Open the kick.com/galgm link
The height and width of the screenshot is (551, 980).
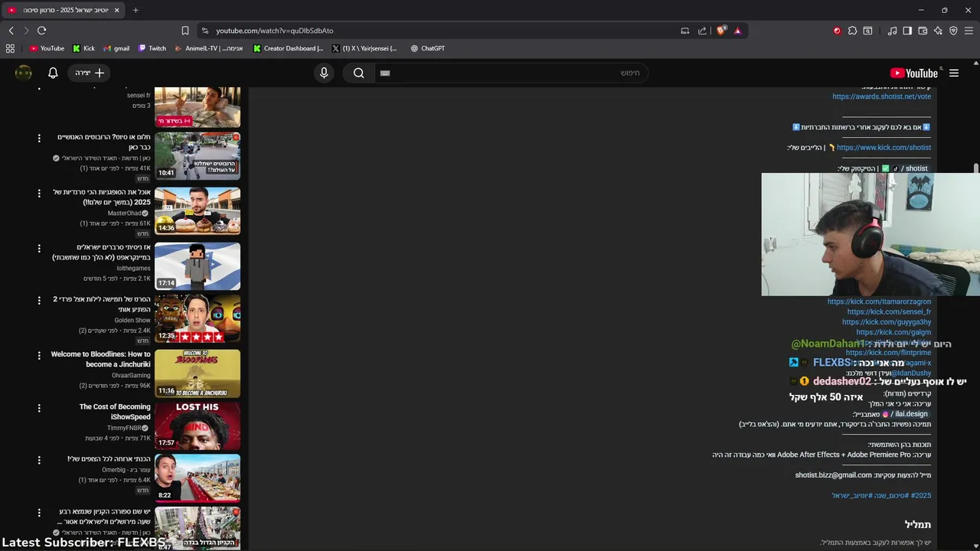893,333
